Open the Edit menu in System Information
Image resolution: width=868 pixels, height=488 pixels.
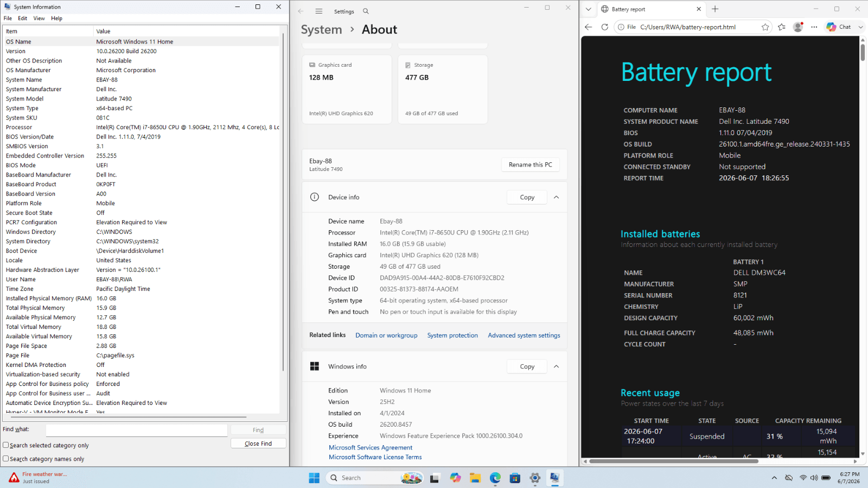coord(23,18)
